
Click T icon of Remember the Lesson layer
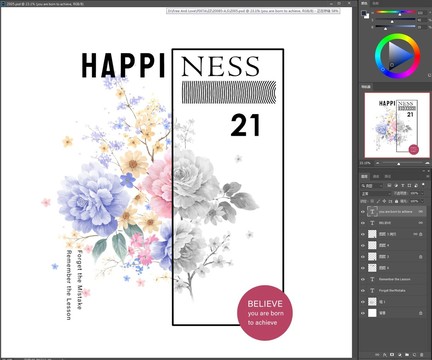coord(372,279)
